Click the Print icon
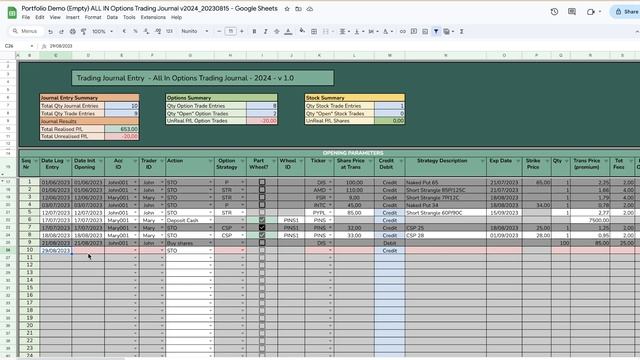 point(73,31)
